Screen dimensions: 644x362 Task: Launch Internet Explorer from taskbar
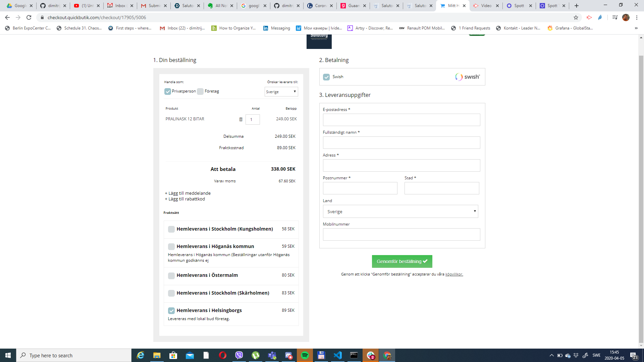pos(140,355)
